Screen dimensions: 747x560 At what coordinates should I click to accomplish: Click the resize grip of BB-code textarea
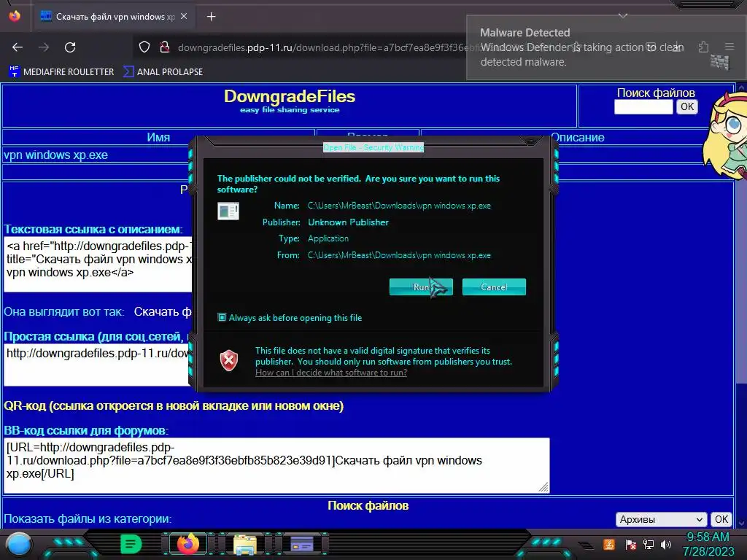point(543,487)
